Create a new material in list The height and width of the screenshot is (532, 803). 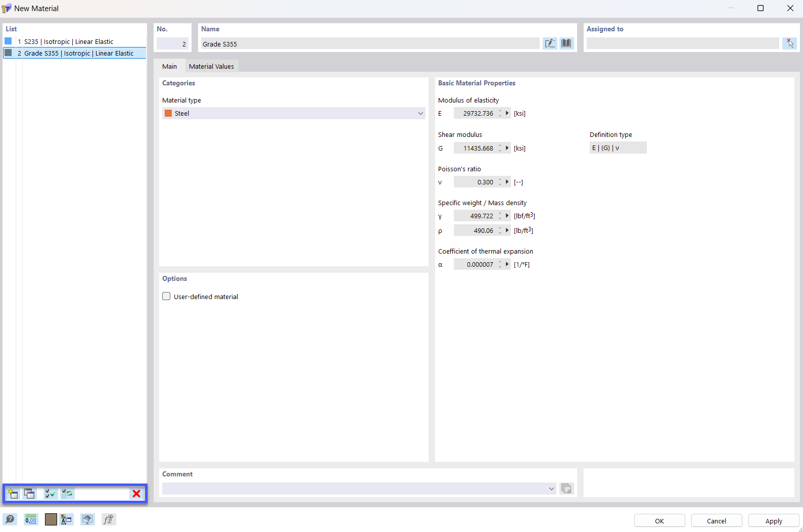(13, 494)
